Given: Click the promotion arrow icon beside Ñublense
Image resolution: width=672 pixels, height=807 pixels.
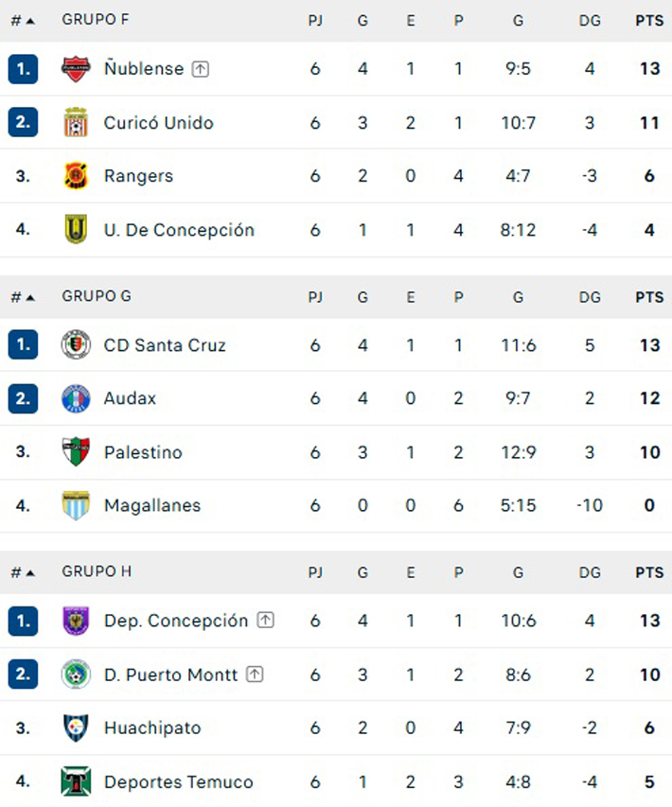Looking at the screenshot, I should coord(201,69).
